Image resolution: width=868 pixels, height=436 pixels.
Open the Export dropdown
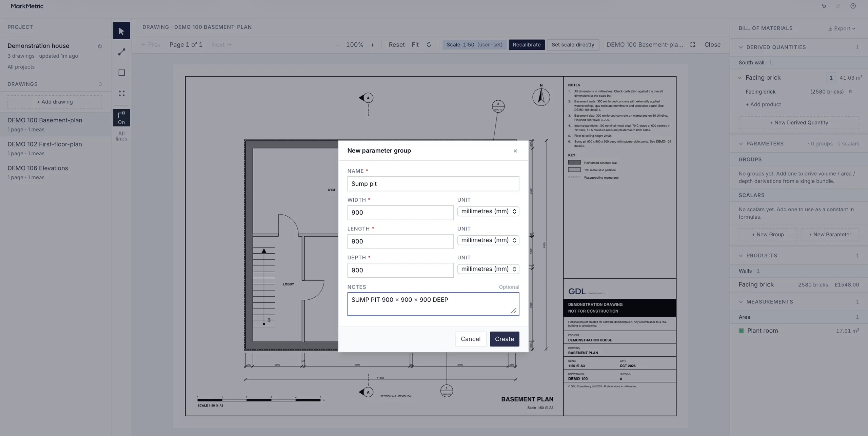842,28
